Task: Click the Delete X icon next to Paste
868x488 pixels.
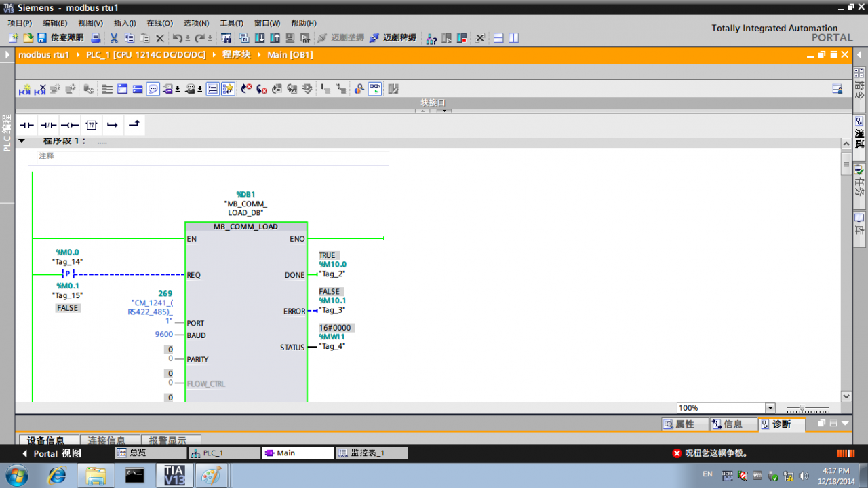Action: point(160,38)
